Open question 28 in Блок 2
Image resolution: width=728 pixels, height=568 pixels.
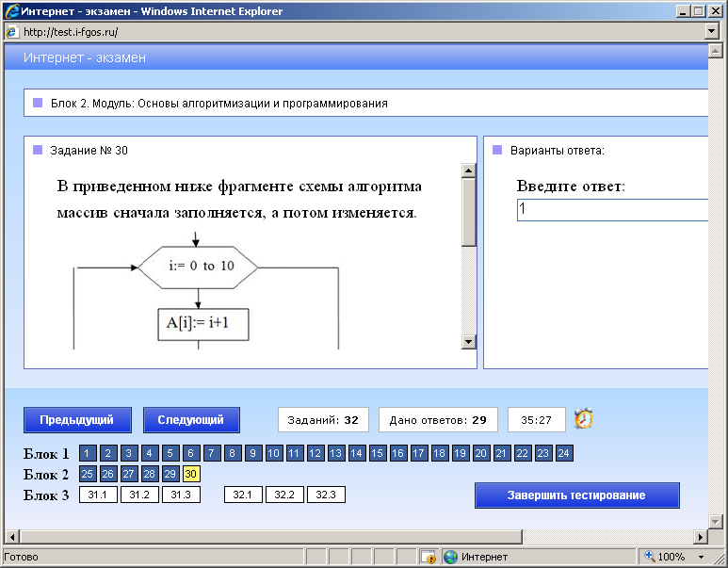tap(150, 474)
